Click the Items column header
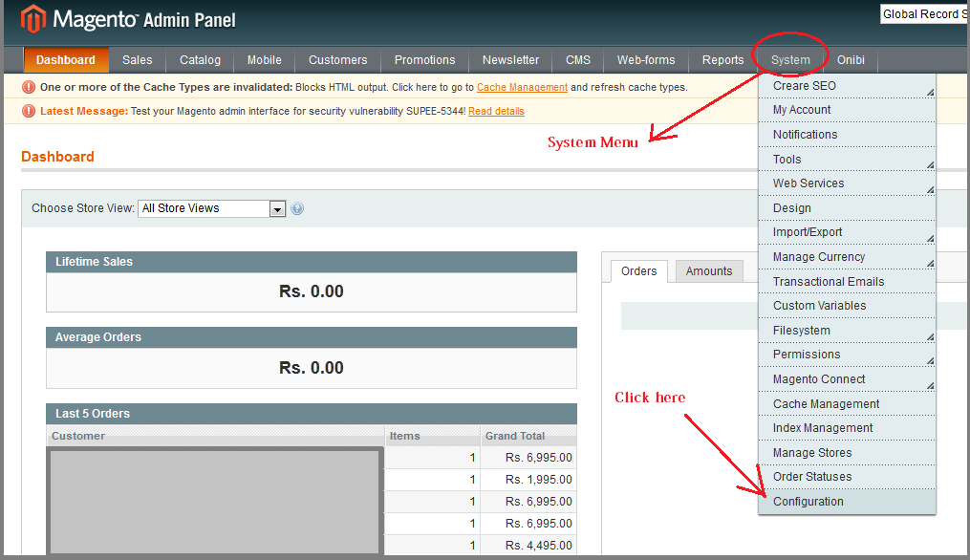The width and height of the screenshot is (970, 560). [432, 436]
